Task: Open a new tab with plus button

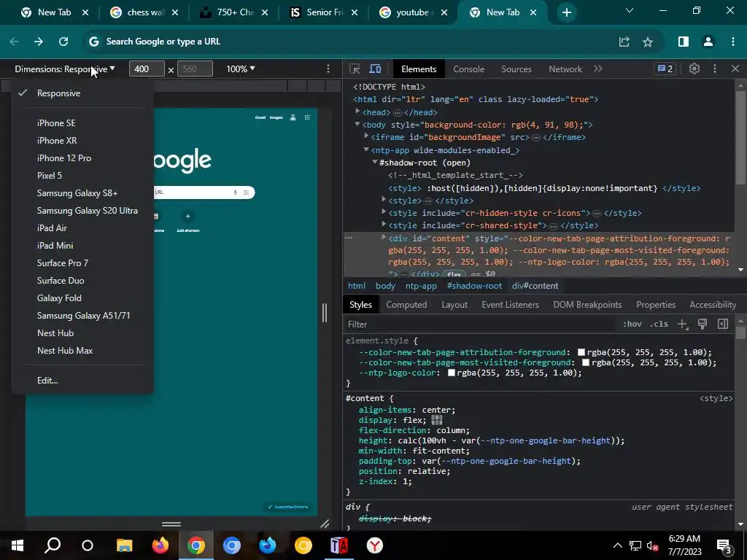Action: click(566, 13)
